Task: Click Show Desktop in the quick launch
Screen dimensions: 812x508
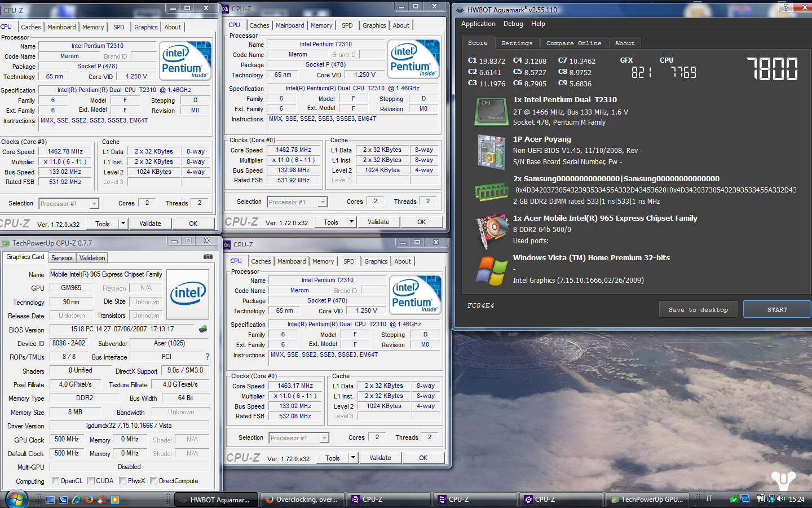Action: pos(50,500)
